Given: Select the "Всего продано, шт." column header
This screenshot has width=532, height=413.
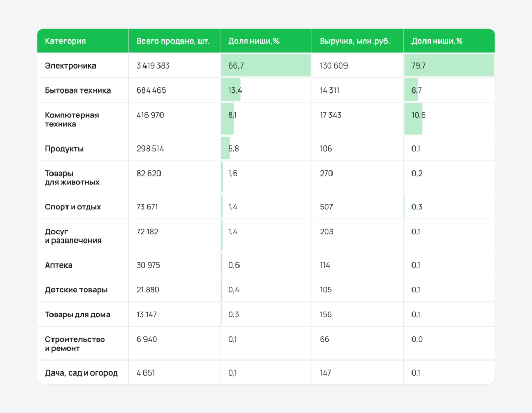Looking at the screenshot, I should tap(173, 41).
